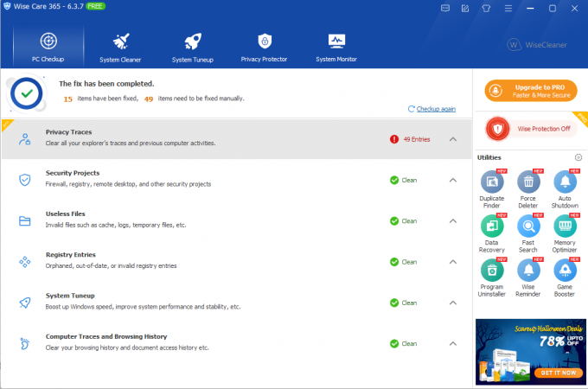Open the Program Uninstaller utility
Image resolution: width=588 pixels, height=389 pixels.
492,277
